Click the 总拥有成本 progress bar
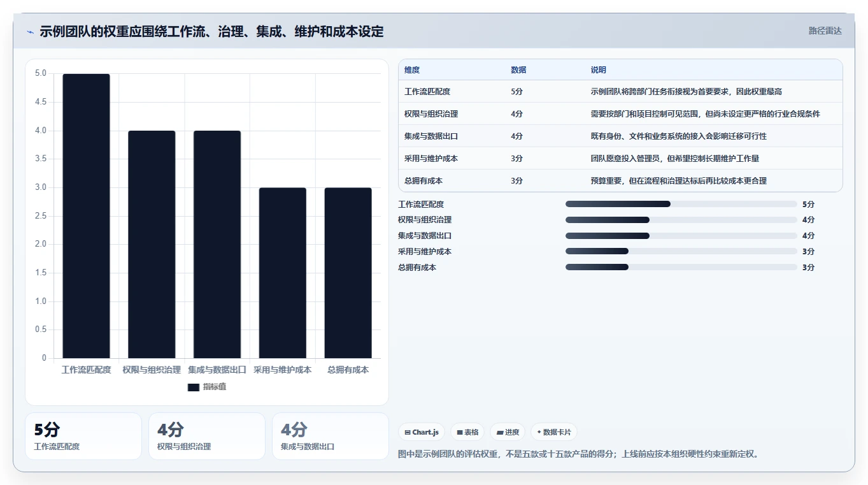The height and width of the screenshot is (485, 868). (x=681, y=268)
